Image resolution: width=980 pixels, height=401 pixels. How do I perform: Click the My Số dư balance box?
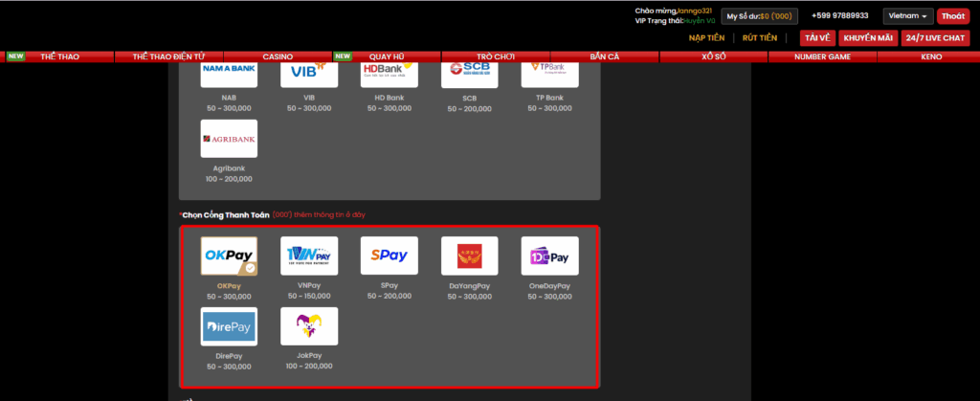(x=759, y=16)
